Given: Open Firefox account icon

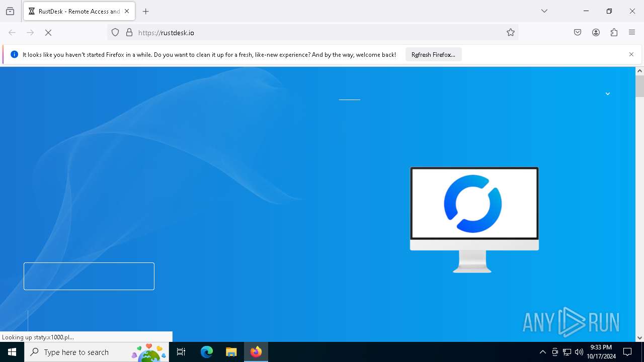Looking at the screenshot, I should point(596,32).
